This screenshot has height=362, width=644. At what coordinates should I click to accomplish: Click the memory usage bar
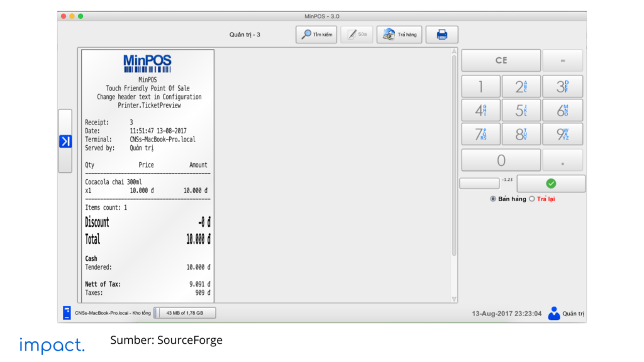[186, 313]
